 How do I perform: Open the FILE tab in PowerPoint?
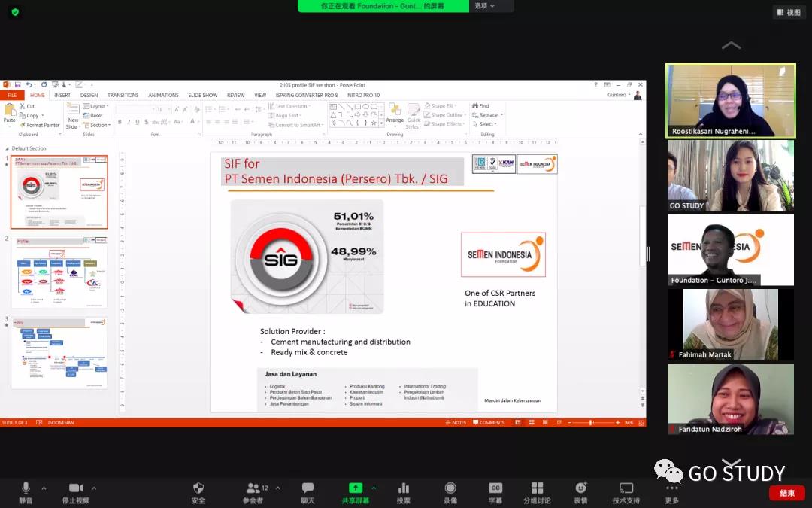click(12, 96)
